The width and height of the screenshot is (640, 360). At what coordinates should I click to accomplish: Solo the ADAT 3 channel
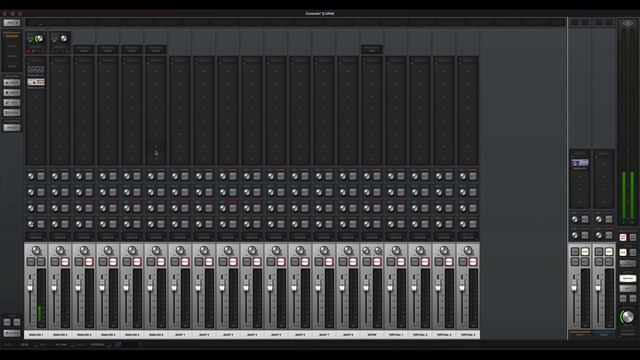click(223, 262)
